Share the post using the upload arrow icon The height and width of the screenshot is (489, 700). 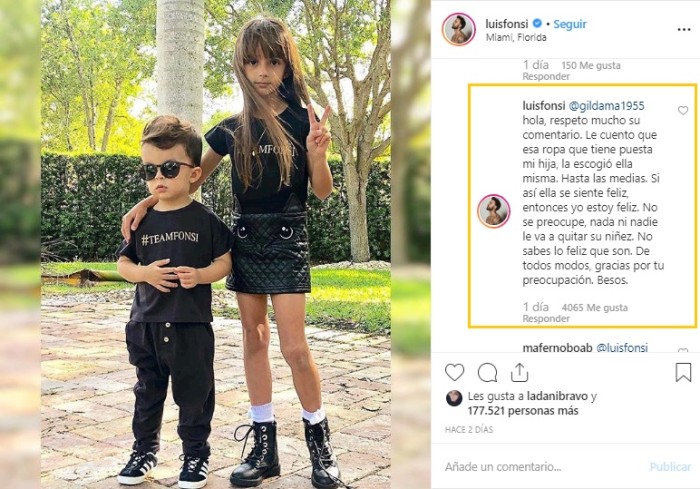tap(520, 372)
